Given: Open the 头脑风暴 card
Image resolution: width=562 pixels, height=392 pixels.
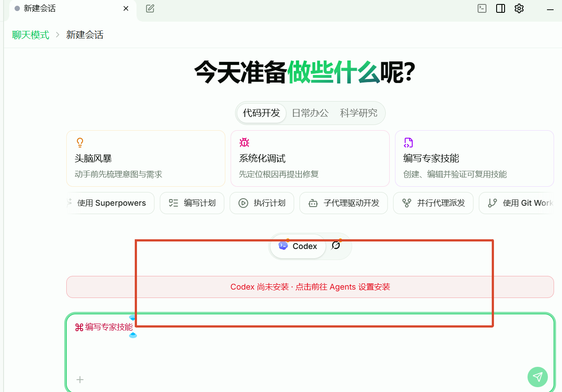Looking at the screenshot, I should (146, 158).
